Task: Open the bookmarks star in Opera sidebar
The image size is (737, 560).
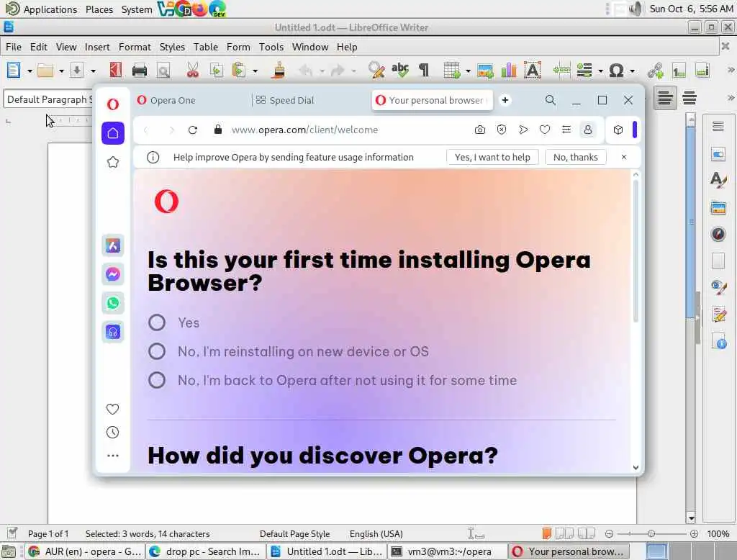Action: [113, 162]
